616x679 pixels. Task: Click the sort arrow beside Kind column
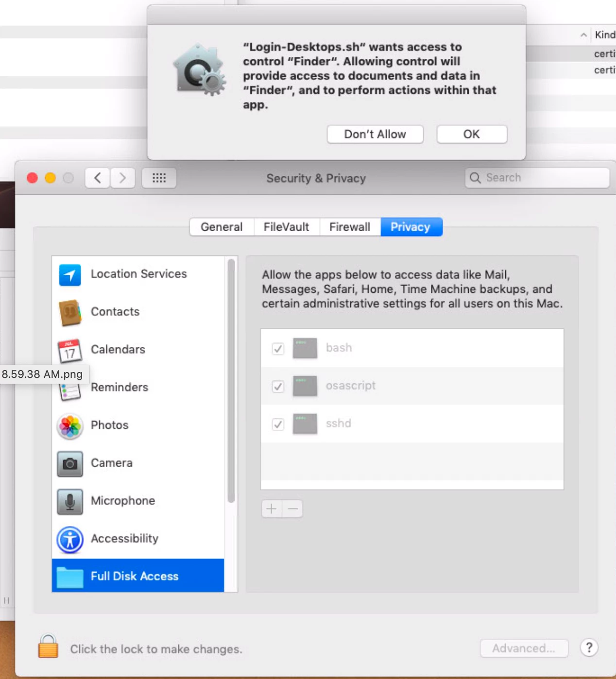583,35
